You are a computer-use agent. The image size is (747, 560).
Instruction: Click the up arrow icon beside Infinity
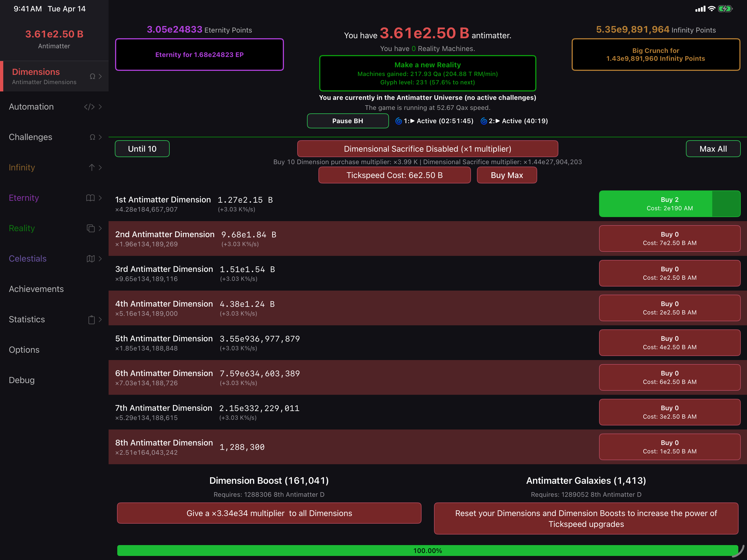91,167
